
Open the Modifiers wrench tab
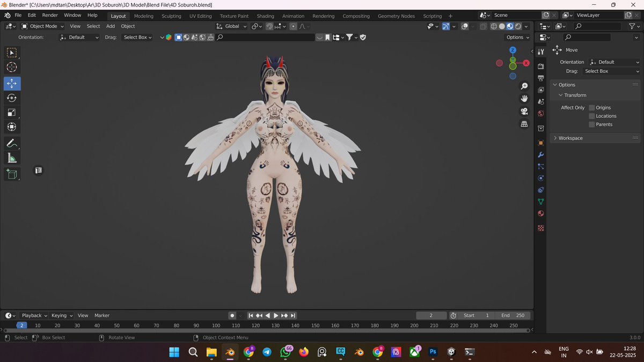(x=541, y=154)
